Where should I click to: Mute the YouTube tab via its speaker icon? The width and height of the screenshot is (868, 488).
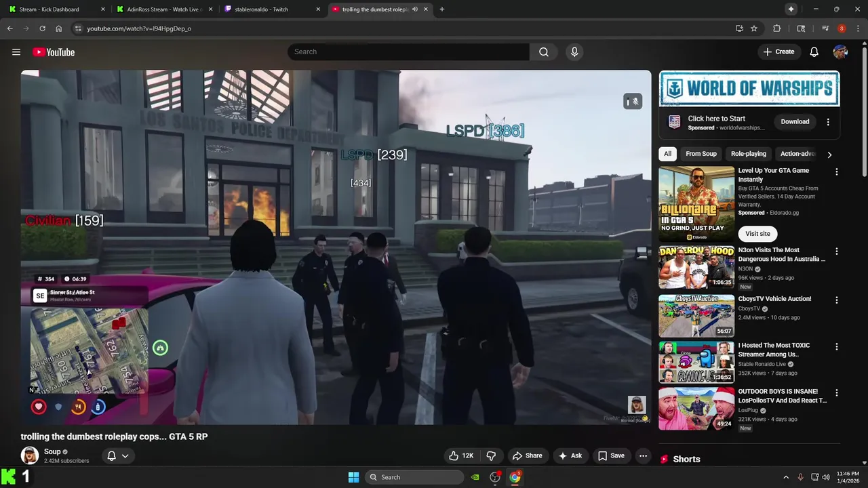coord(415,9)
